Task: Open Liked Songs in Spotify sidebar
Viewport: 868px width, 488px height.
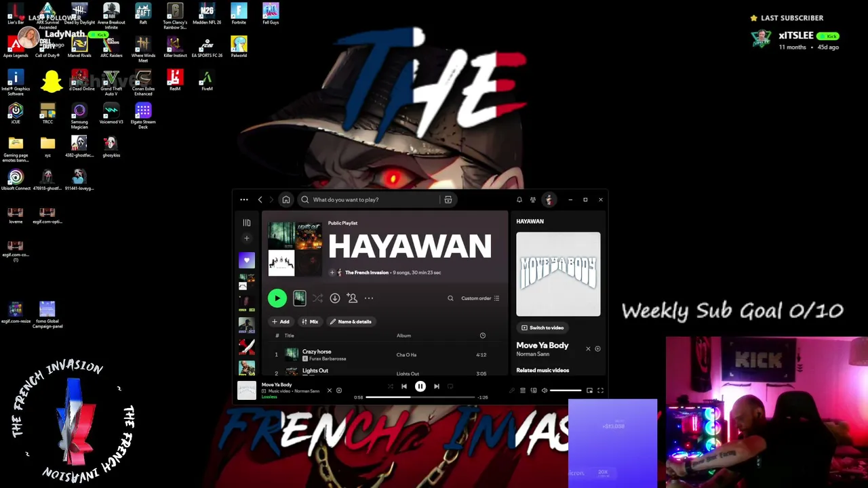Action: click(x=247, y=260)
